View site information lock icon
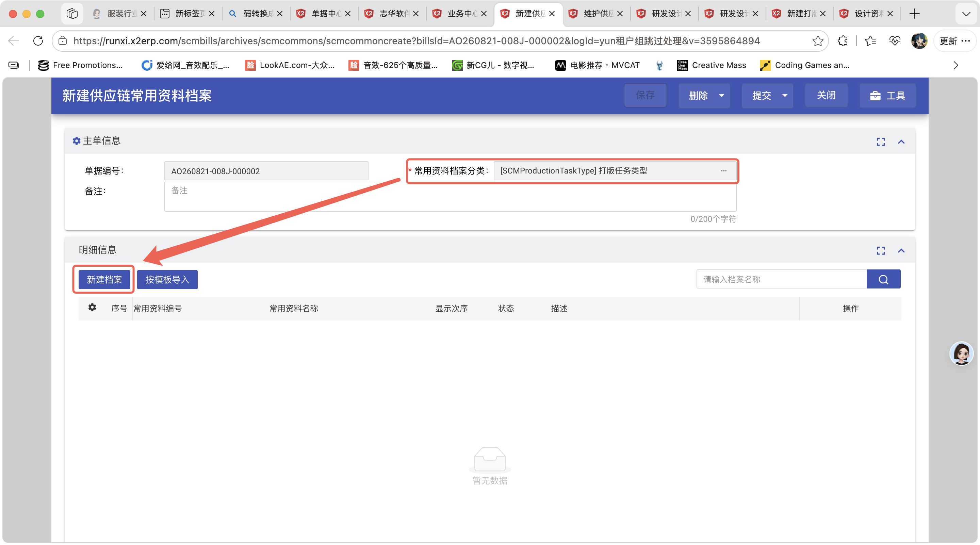This screenshot has height=545, width=980. (63, 41)
